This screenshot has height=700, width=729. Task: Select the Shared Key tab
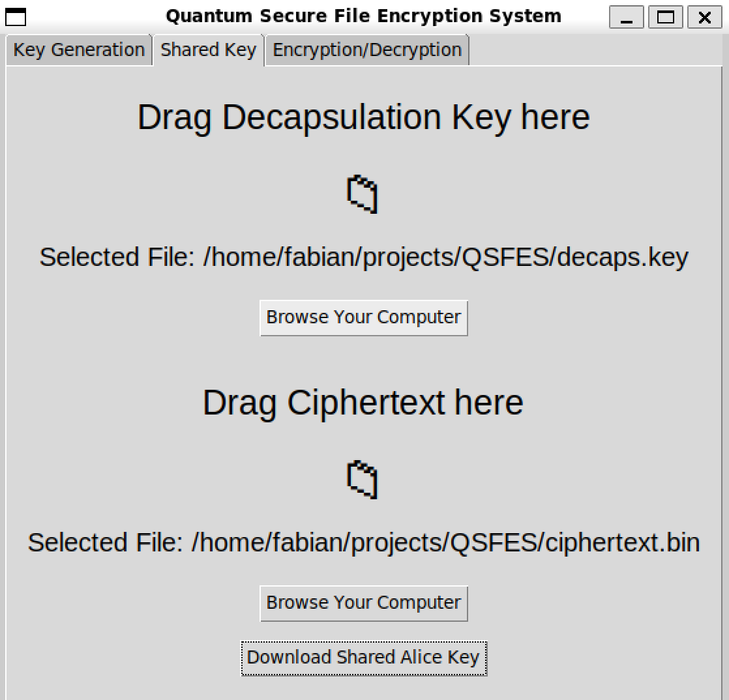pyautogui.click(x=208, y=50)
